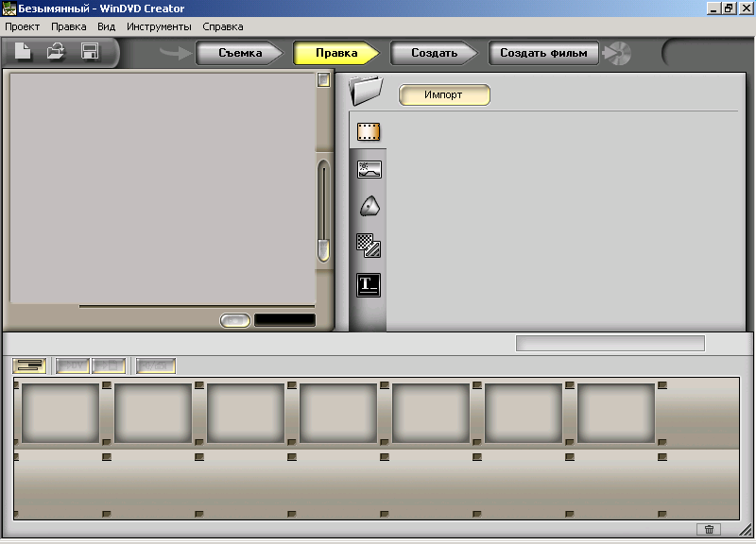Go to the Съемка step
The image size is (756, 544).
click(240, 53)
